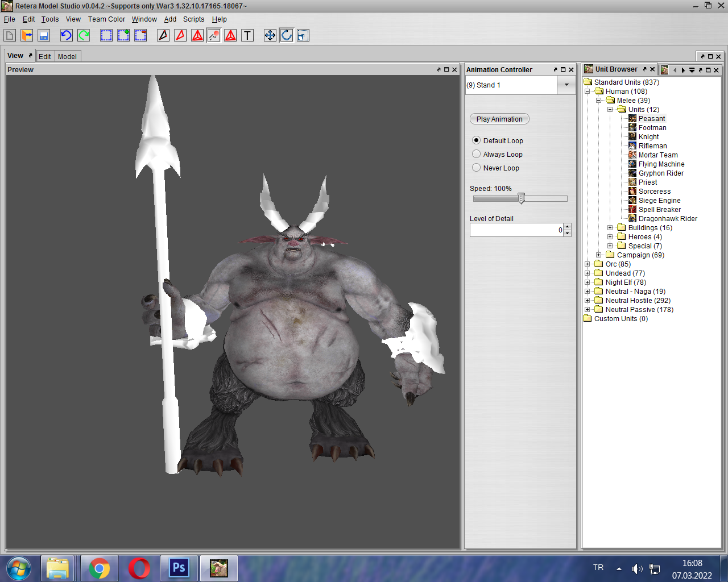Click the Open file folder icon
Viewport: 728px width, 582px height.
point(27,35)
